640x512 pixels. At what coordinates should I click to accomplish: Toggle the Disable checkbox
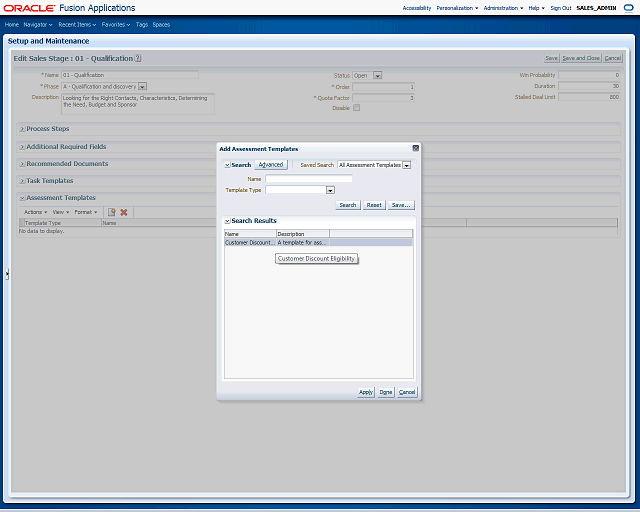coord(357,108)
